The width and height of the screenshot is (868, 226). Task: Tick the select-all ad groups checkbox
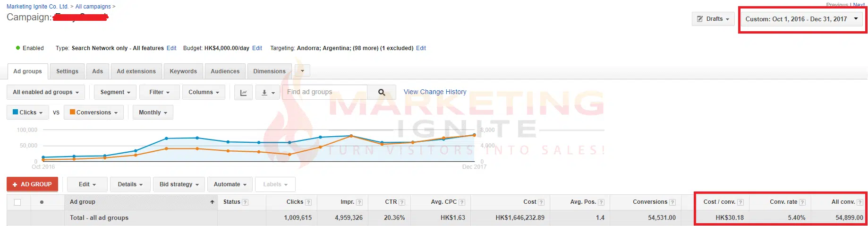point(17,202)
